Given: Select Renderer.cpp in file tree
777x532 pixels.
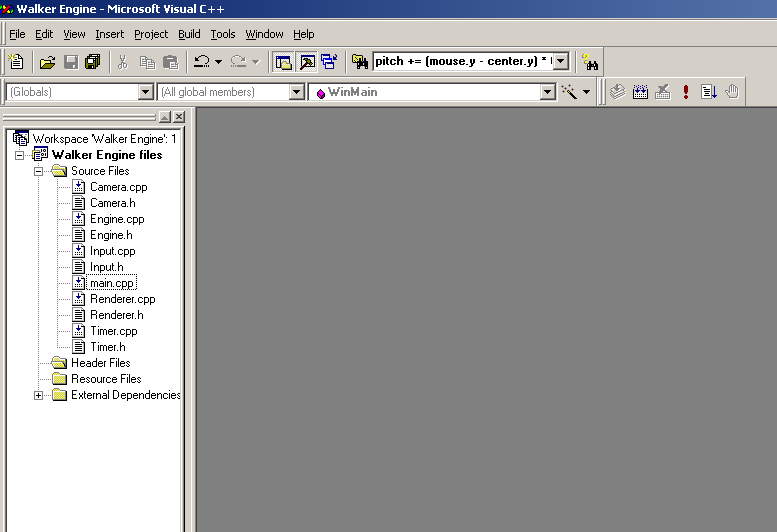Looking at the screenshot, I should [122, 299].
